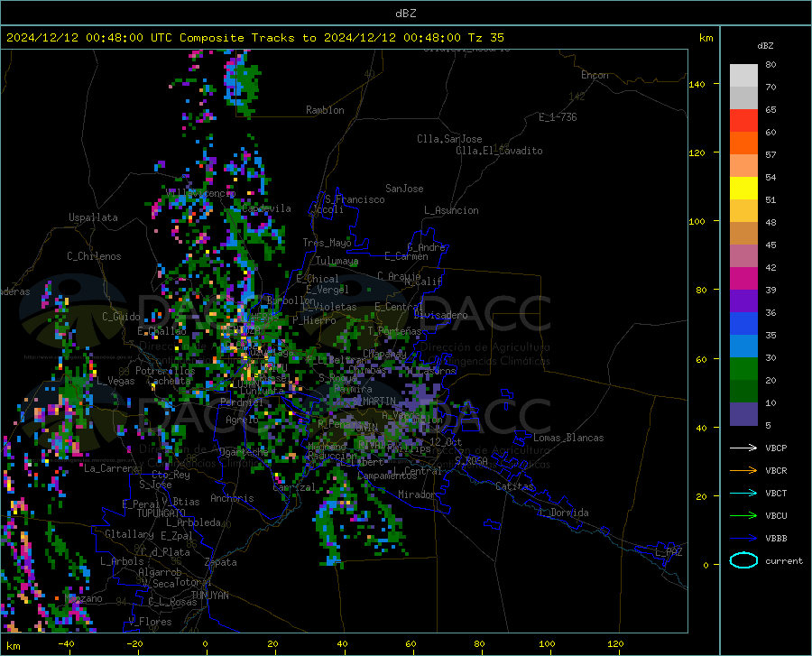Click the 'L_Asuncion' map label
812x656 pixels.
[451, 210]
